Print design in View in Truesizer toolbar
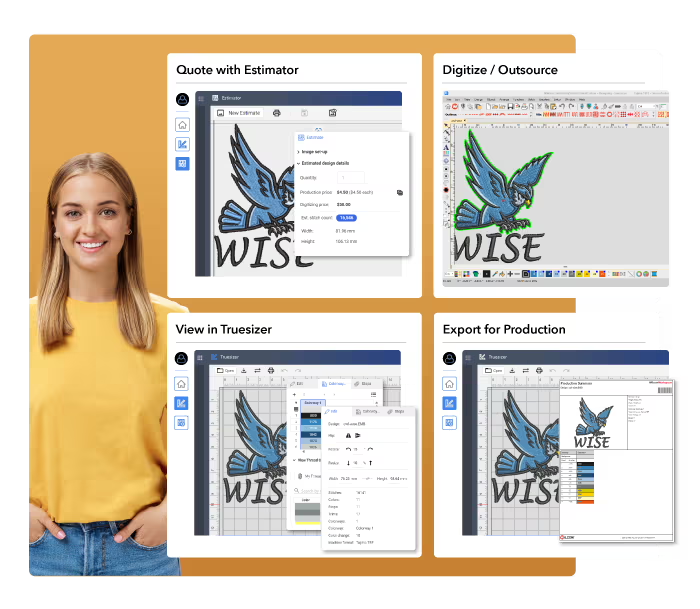Image resolution: width=700 pixels, height=609 pixels. click(271, 371)
